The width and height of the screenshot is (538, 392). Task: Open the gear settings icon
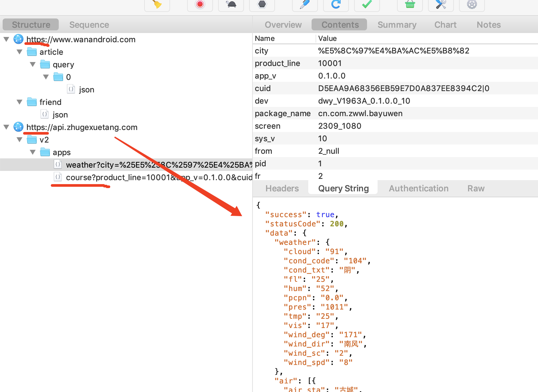472,4
